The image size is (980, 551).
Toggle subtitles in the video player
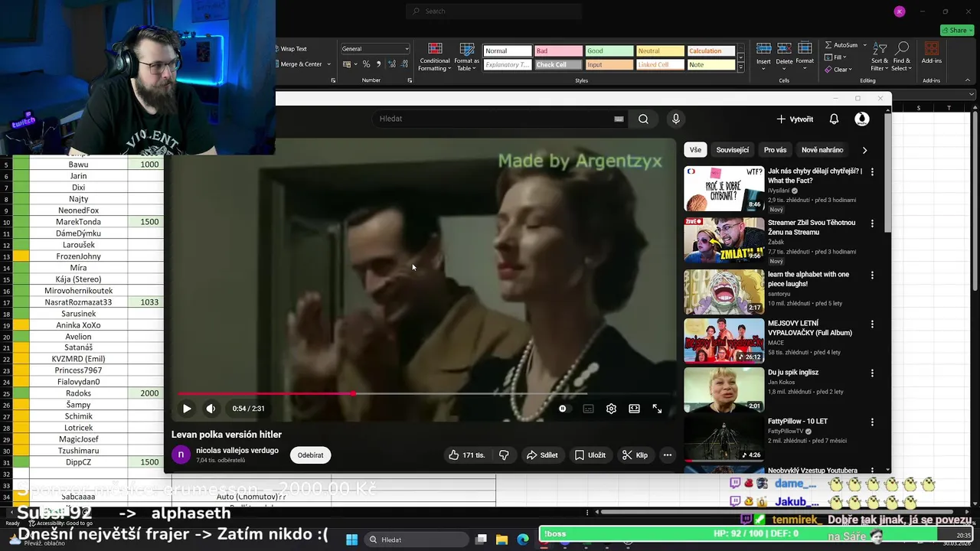click(588, 409)
